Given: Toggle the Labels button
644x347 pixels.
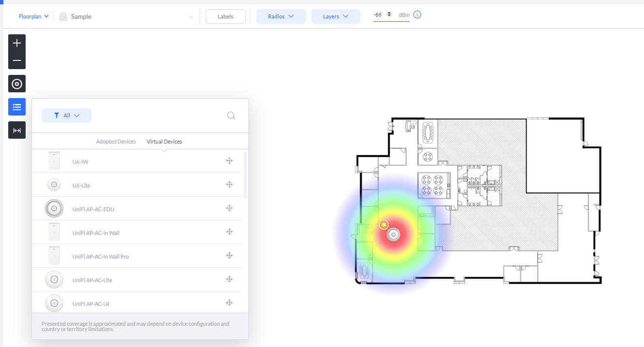Looking at the screenshot, I should tap(225, 16).
